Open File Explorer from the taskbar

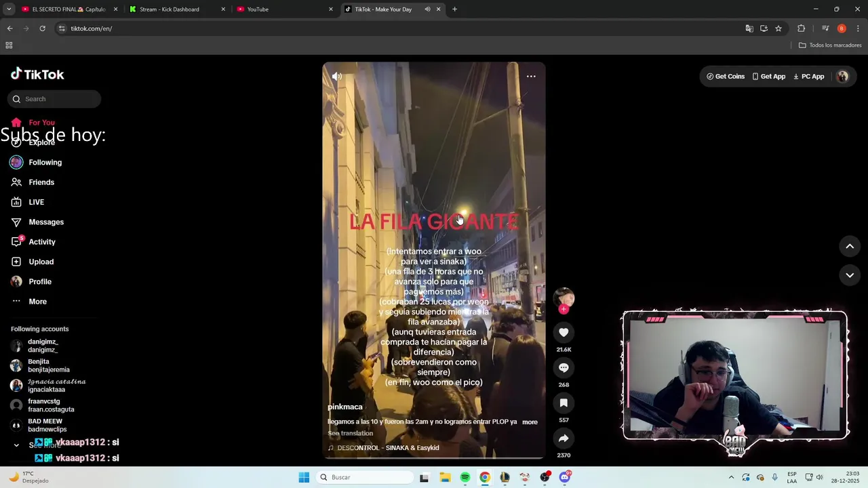445,477
